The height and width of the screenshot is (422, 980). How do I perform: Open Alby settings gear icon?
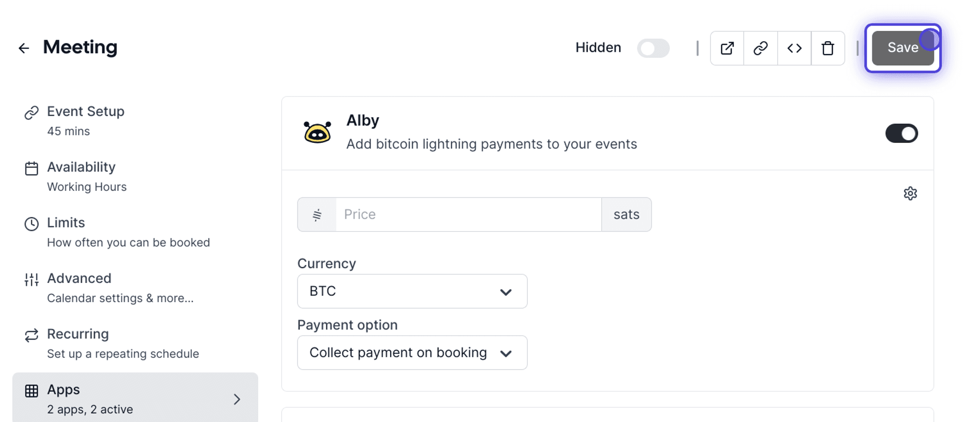pyautogui.click(x=910, y=193)
